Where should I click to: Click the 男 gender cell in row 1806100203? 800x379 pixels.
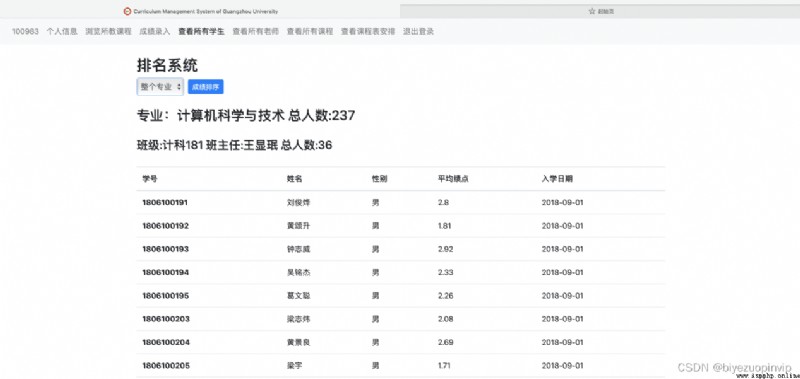pos(376,319)
